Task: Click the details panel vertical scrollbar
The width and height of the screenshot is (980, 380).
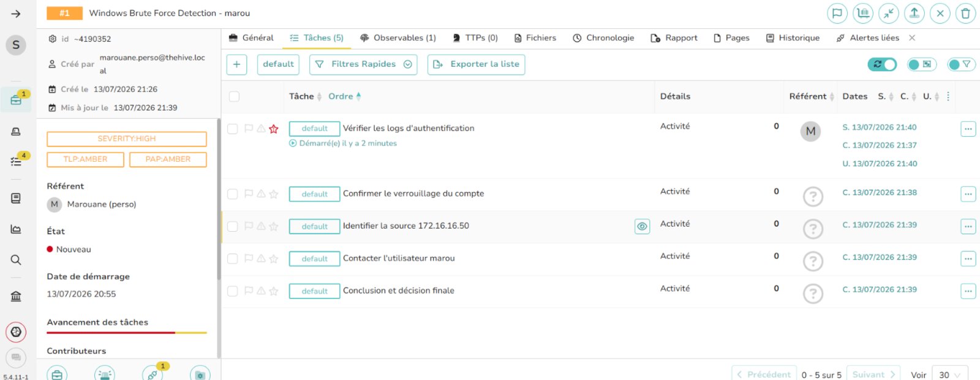Action: (x=219, y=199)
